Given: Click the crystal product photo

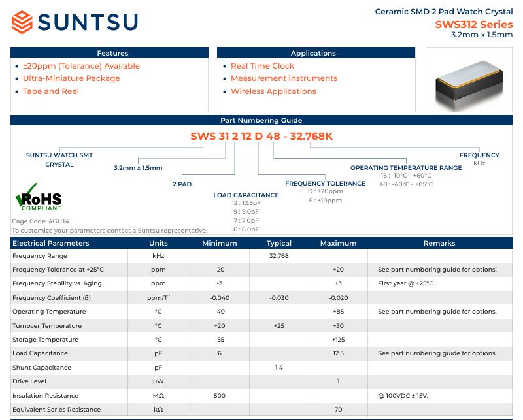Looking at the screenshot, I should tap(469, 80).
